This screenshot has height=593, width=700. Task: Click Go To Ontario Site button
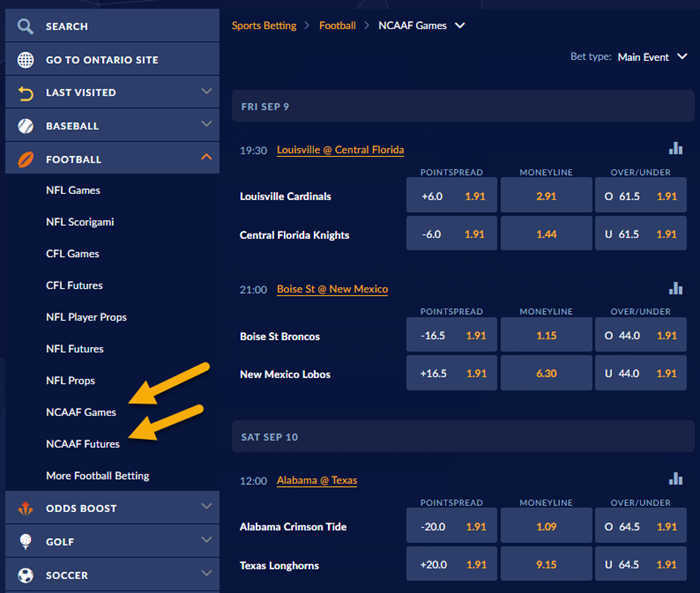[112, 59]
